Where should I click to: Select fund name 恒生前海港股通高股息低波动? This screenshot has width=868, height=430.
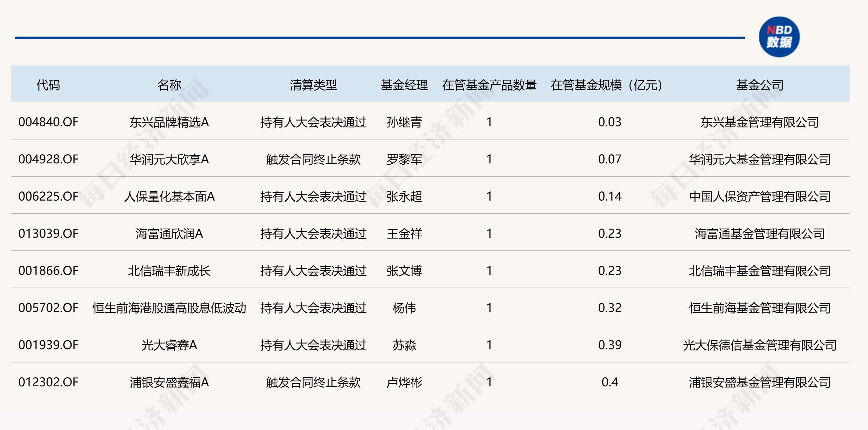[169, 308]
